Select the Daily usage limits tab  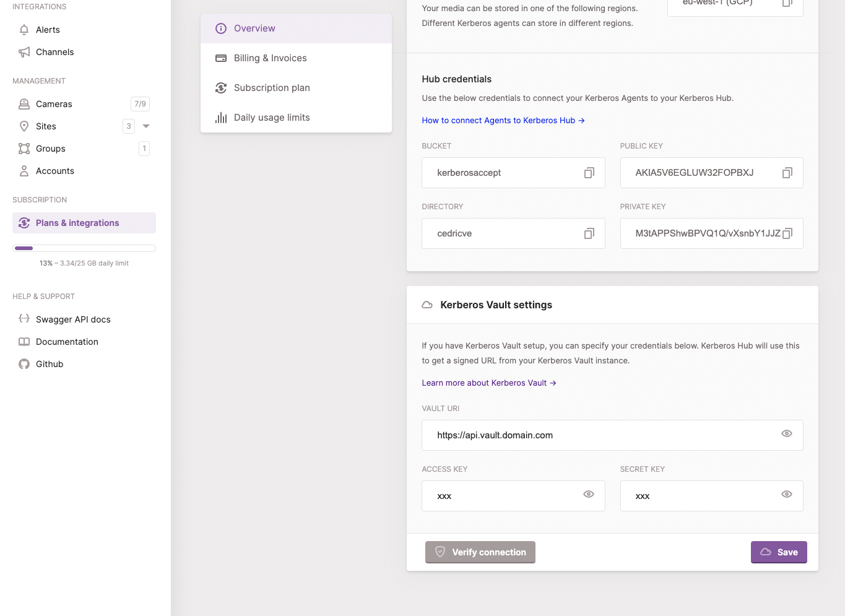pos(272,117)
